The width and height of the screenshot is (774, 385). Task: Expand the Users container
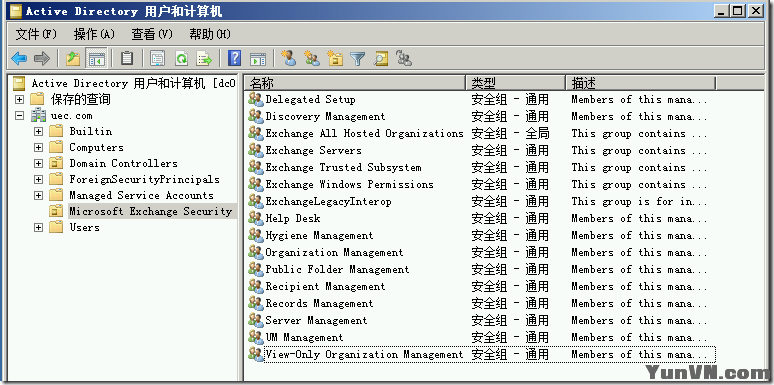click(x=39, y=228)
